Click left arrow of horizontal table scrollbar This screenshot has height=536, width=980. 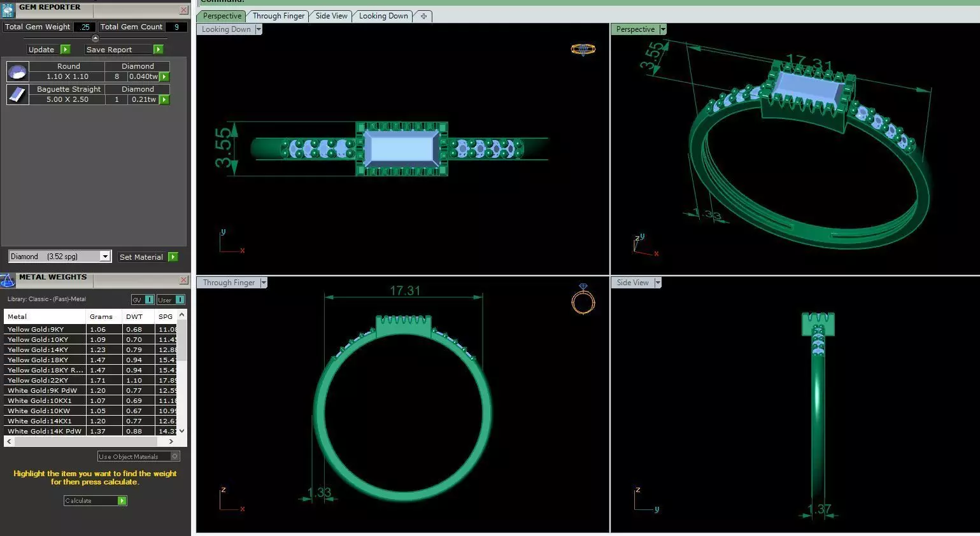click(9, 441)
